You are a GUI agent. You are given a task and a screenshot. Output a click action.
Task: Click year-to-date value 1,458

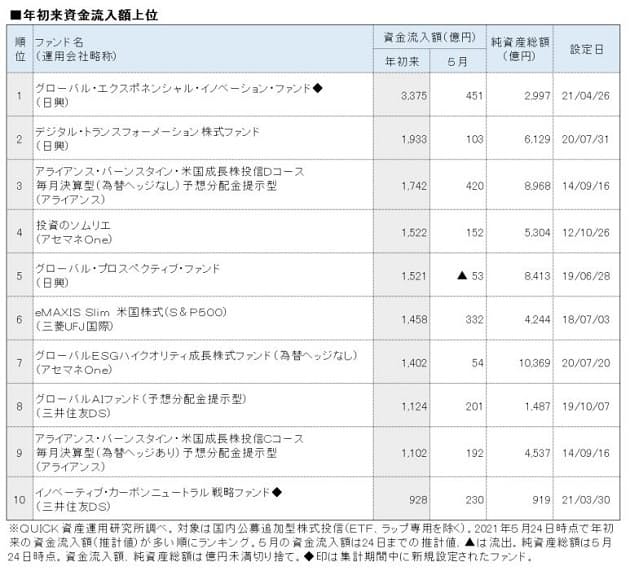[413, 319]
